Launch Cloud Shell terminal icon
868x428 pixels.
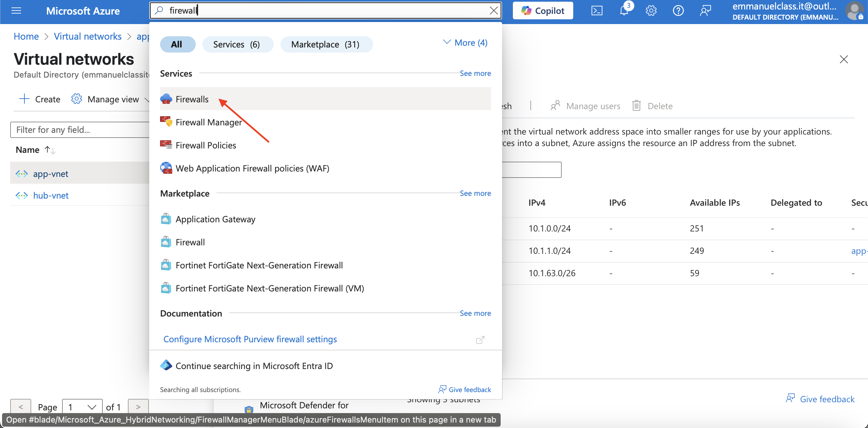point(597,11)
